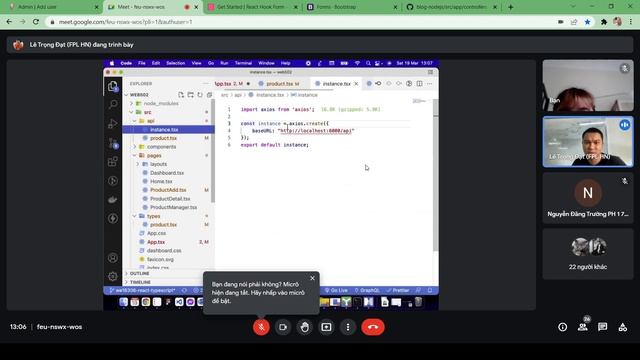Go back in Chrome
640x360 pixels.
coord(9,22)
